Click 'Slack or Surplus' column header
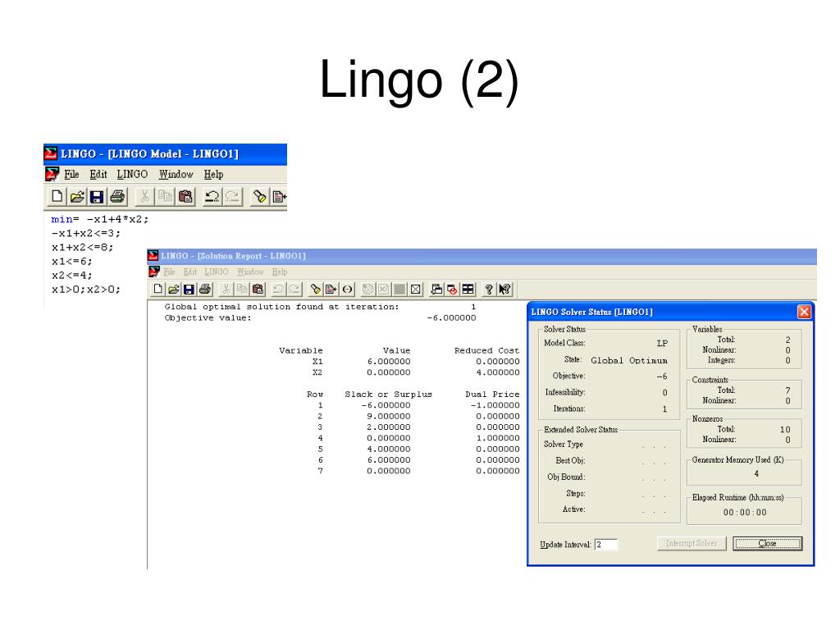 point(388,395)
